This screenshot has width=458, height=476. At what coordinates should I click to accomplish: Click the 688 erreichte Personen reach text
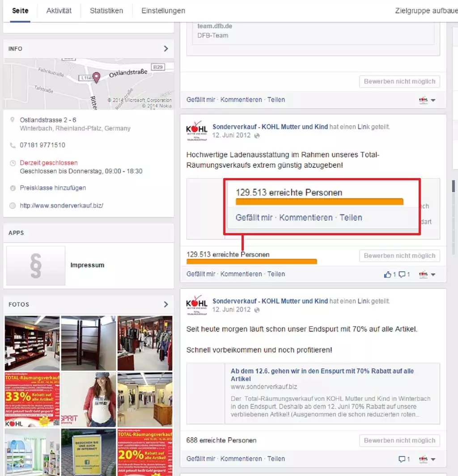pos(221,440)
